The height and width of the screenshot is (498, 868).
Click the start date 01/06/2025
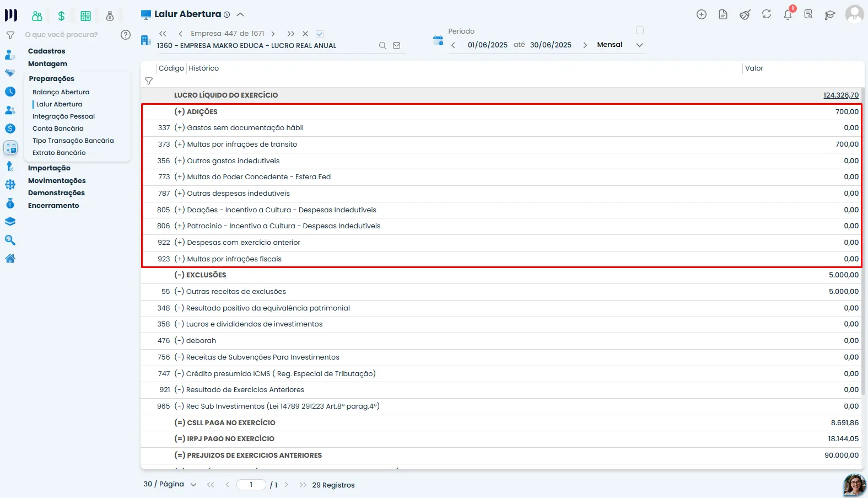[487, 45]
